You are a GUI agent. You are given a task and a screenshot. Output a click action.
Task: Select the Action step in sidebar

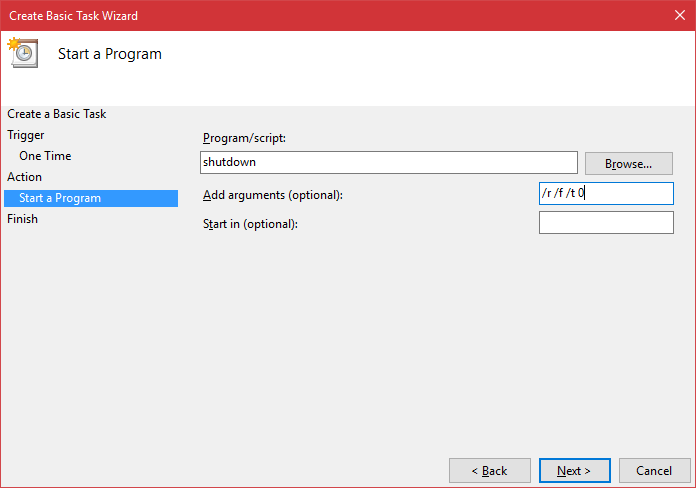click(x=24, y=177)
